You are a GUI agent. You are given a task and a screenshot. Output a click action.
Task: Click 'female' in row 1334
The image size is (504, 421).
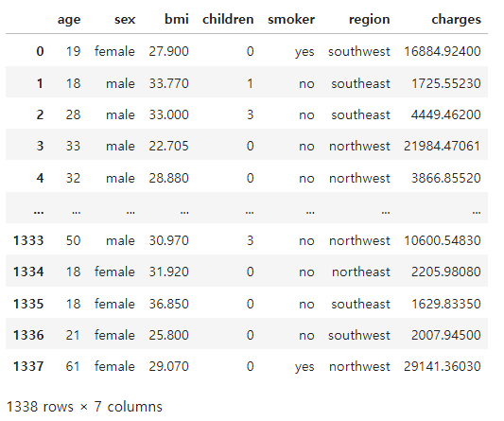click(114, 272)
